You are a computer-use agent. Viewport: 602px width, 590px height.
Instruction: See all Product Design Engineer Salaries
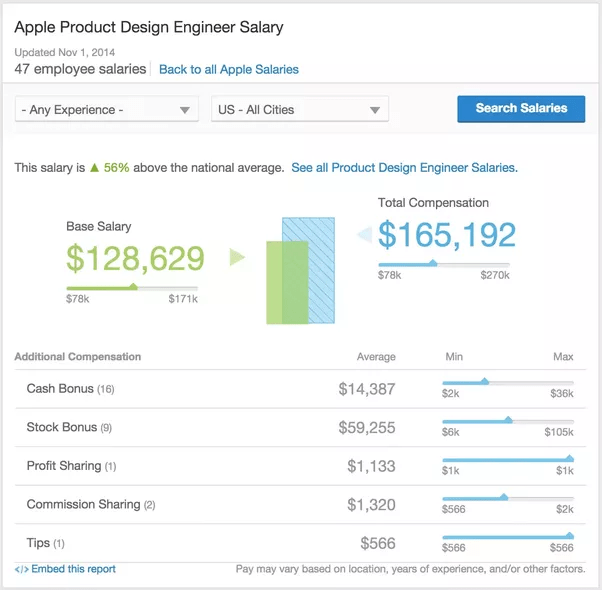tap(404, 168)
